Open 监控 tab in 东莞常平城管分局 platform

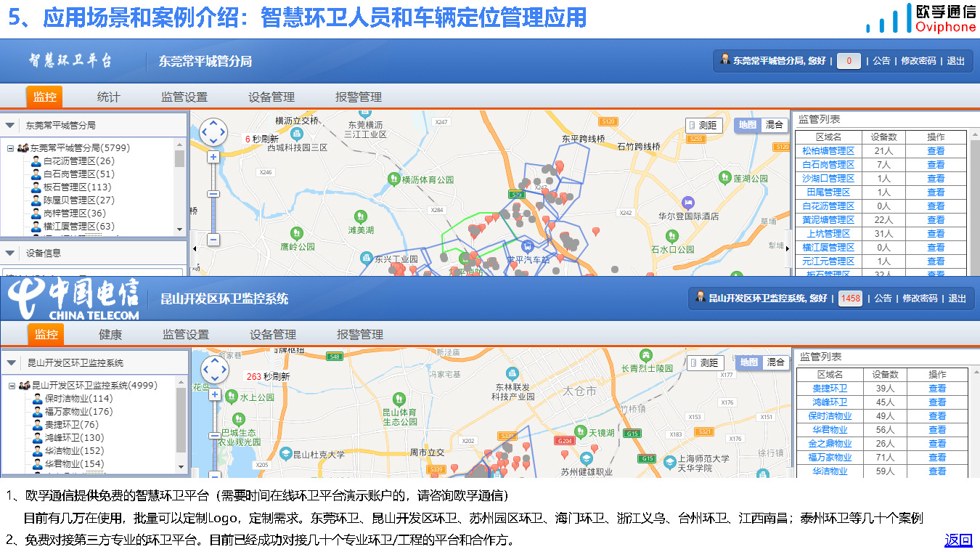pos(44,97)
